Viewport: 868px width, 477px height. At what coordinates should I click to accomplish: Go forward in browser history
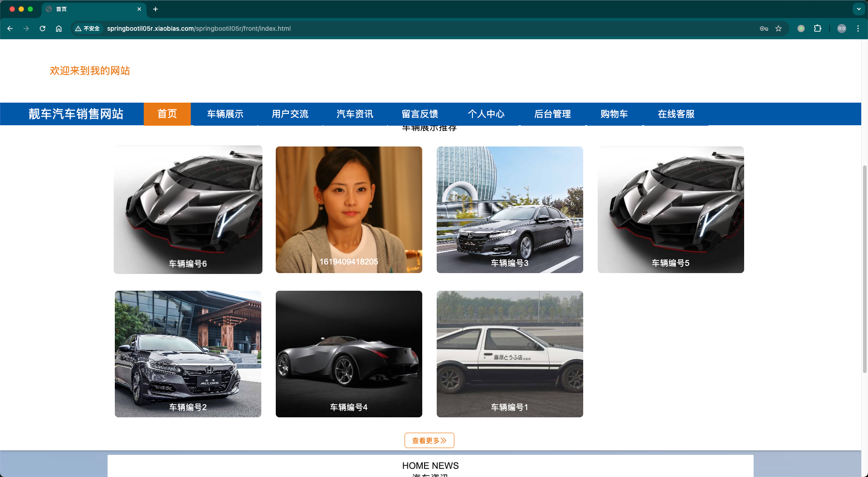[x=26, y=28]
